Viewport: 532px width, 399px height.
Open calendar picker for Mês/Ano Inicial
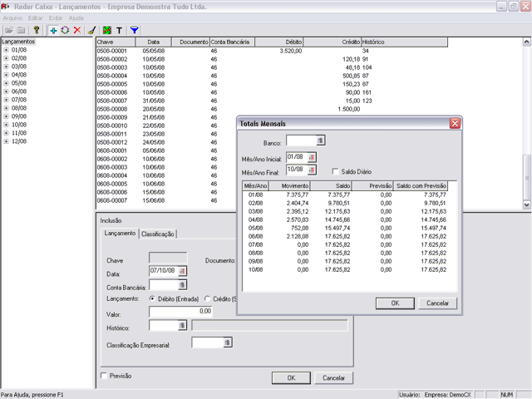pyautogui.click(x=313, y=156)
